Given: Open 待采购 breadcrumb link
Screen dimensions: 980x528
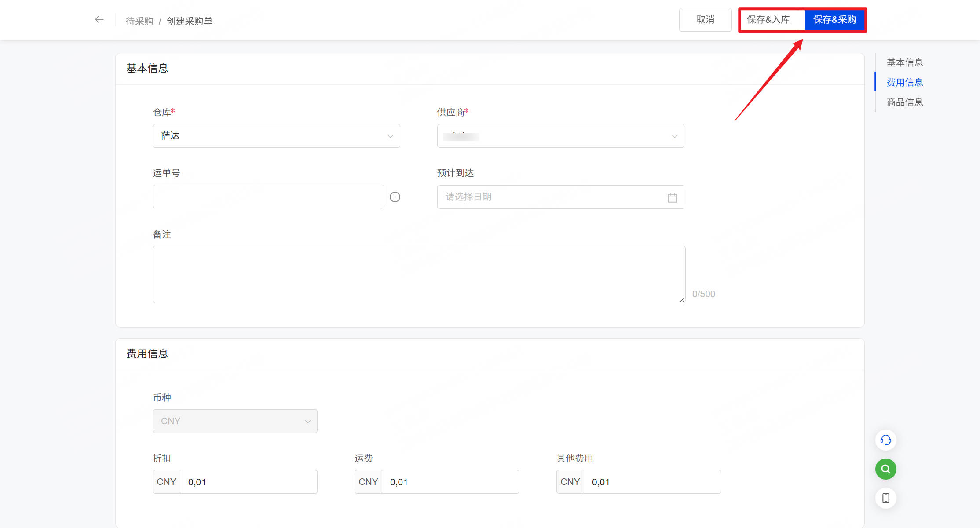Looking at the screenshot, I should (139, 21).
